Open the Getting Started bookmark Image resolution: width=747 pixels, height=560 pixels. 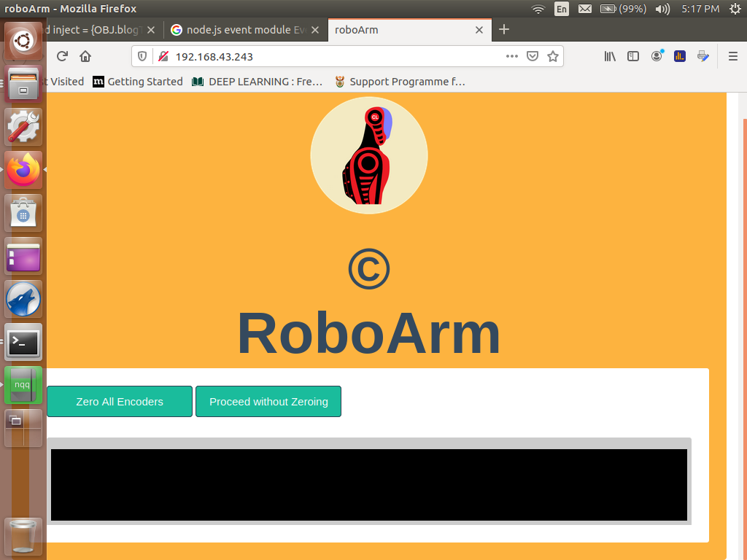pyautogui.click(x=138, y=82)
